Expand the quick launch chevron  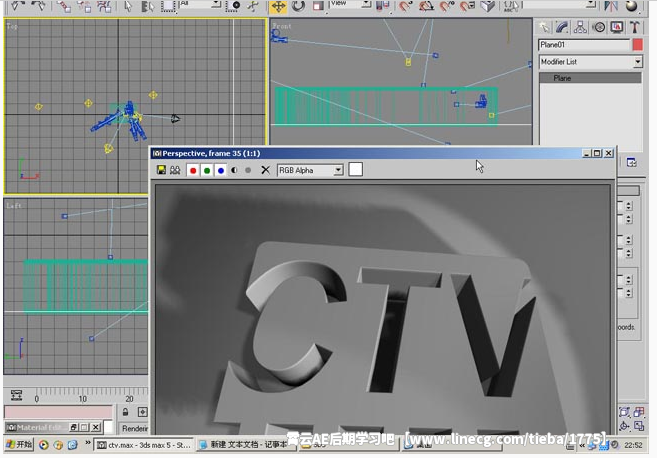88,442
